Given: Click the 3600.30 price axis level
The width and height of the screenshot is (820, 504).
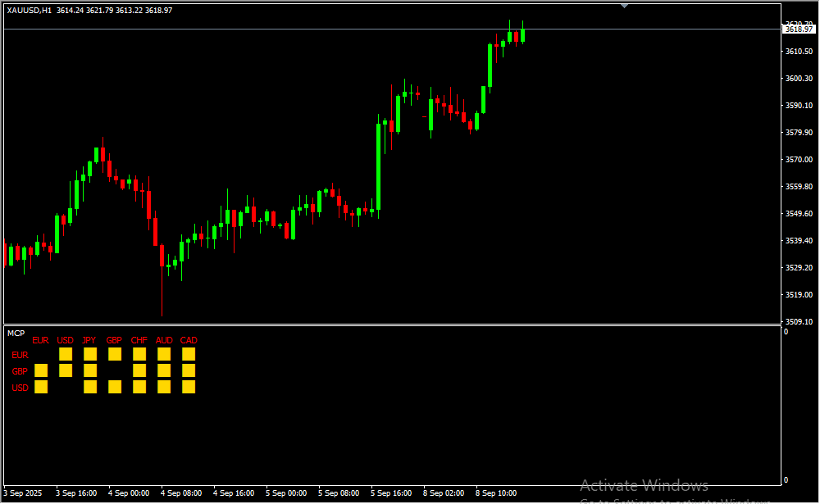Looking at the screenshot, I should pos(798,79).
